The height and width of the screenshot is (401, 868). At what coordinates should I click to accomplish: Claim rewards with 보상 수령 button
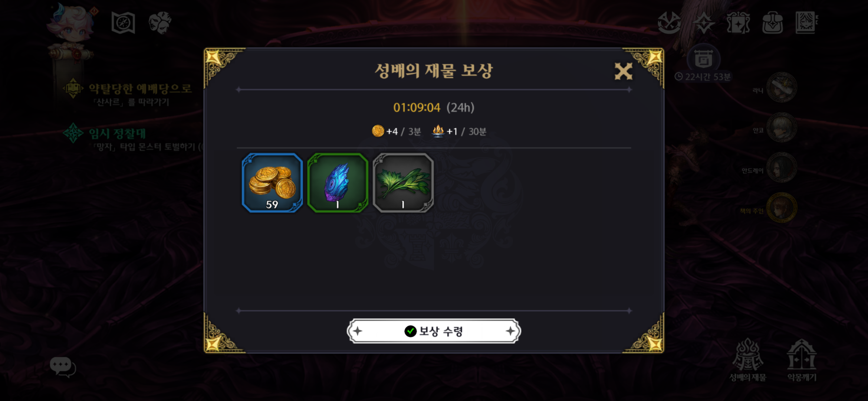pos(434,331)
